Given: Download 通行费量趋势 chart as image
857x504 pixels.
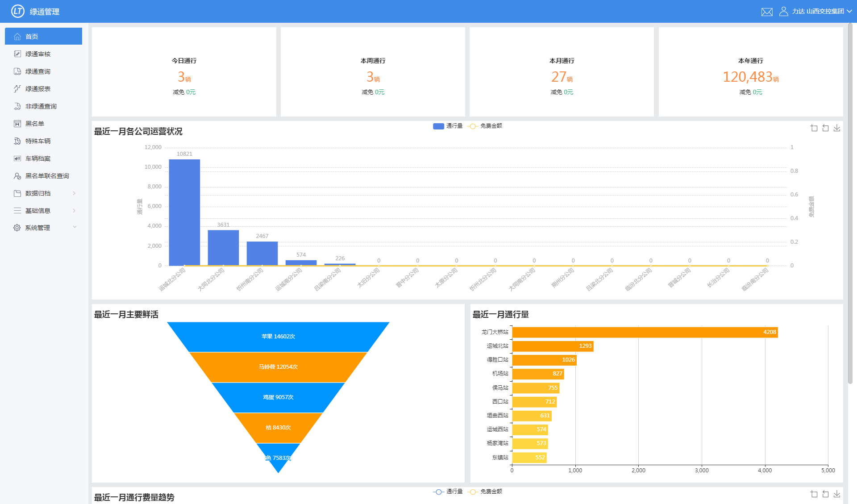Looking at the screenshot, I should (837, 494).
